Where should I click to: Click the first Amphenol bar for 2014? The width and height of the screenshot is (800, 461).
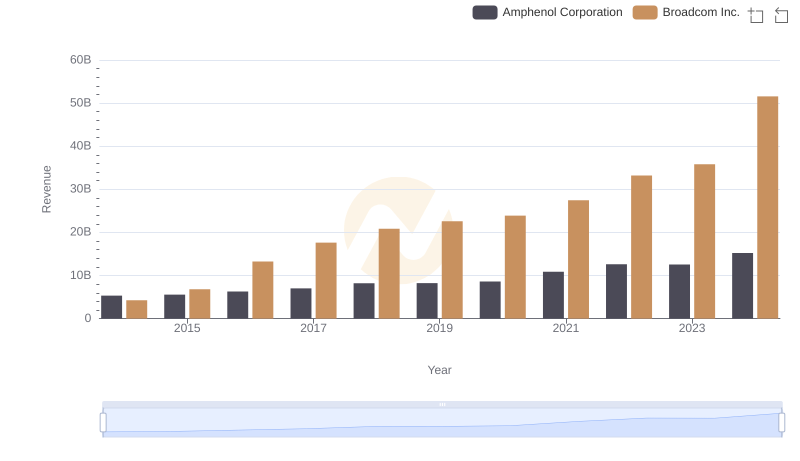coord(111,307)
